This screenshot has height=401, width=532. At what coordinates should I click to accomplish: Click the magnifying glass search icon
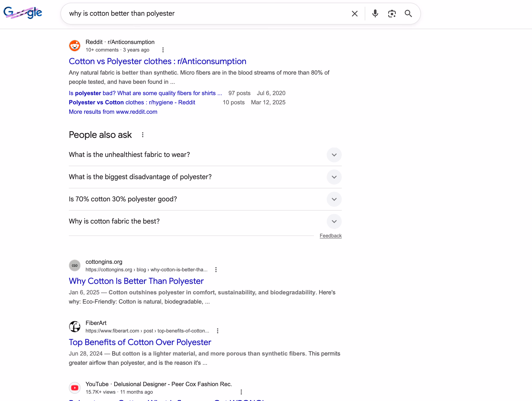click(408, 14)
